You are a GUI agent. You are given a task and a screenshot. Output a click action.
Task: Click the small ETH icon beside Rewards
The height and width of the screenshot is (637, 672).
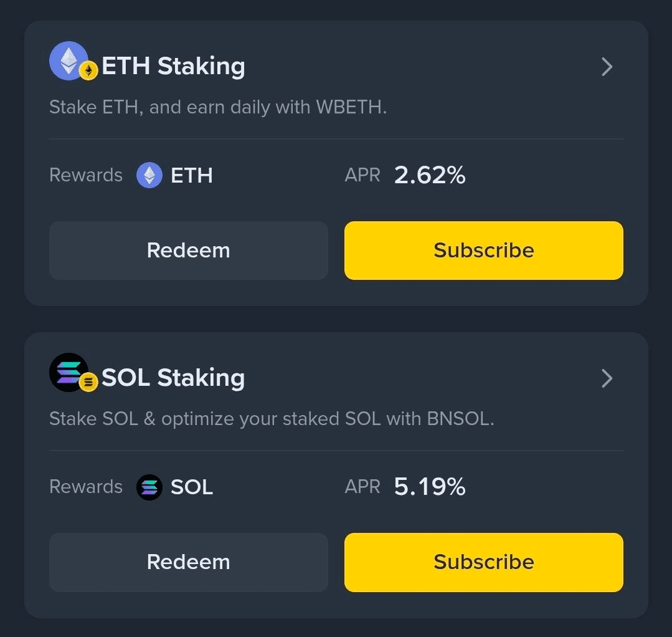pyautogui.click(x=149, y=175)
